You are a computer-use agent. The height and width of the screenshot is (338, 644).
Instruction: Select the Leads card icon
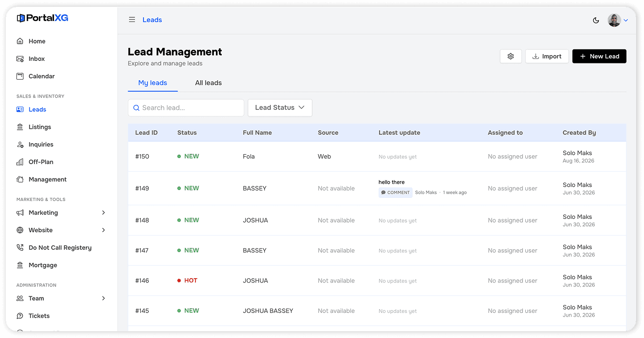point(20,110)
